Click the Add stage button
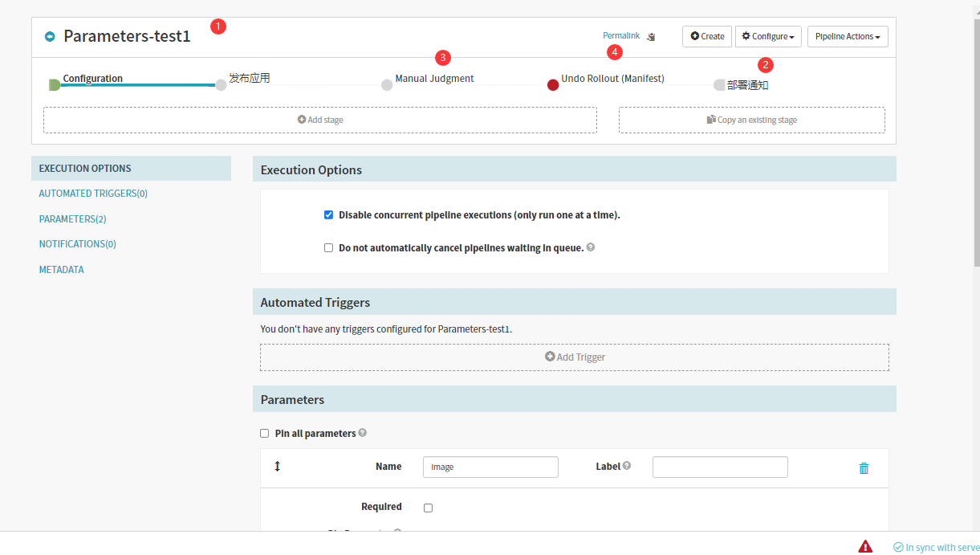 pyautogui.click(x=320, y=120)
